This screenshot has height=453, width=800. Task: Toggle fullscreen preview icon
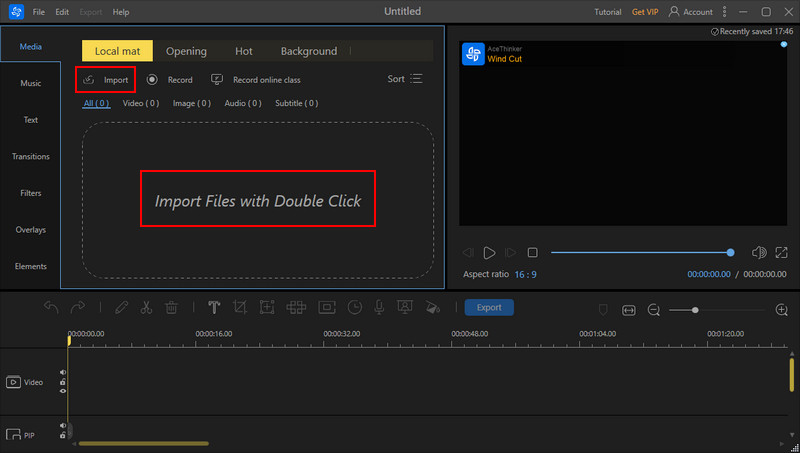[781, 252]
